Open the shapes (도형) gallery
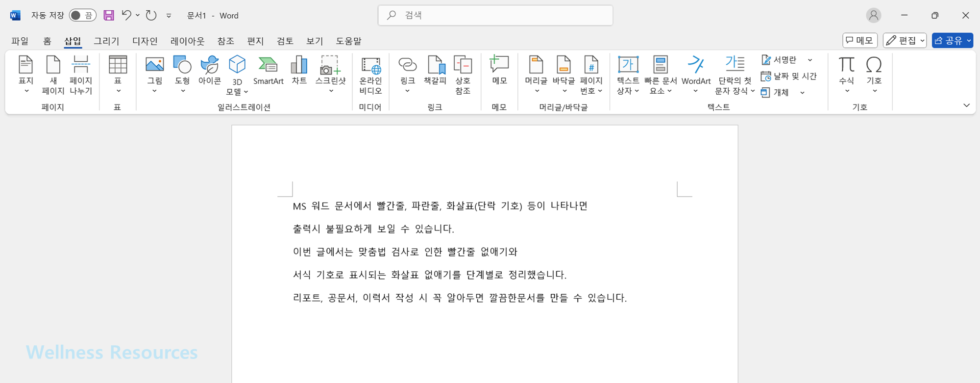The image size is (980, 383). click(x=182, y=75)
